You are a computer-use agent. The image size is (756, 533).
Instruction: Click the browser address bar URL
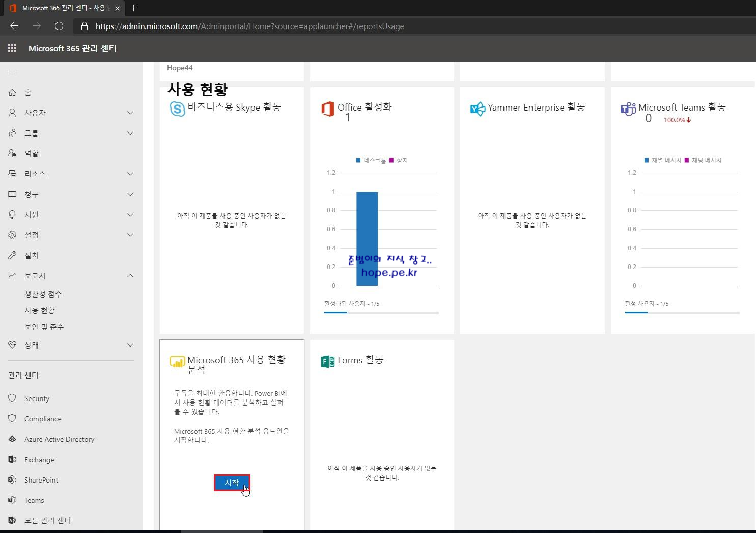point(250,26)
